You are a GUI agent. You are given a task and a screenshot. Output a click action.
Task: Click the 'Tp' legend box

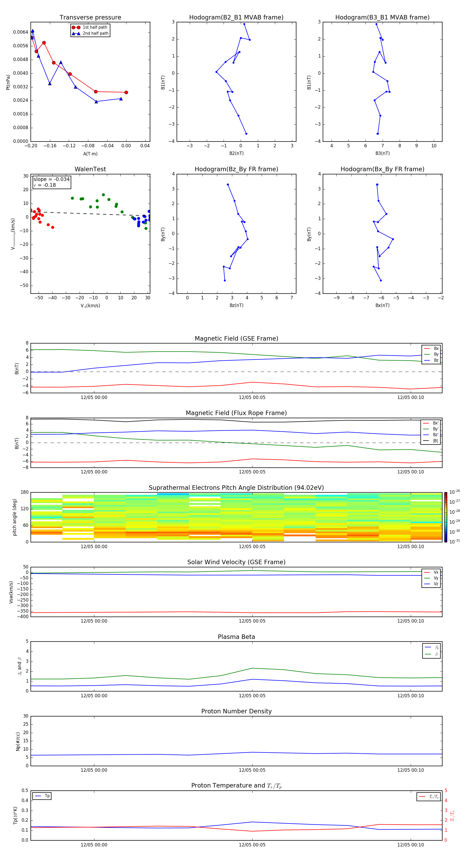[x=42, y=796]
